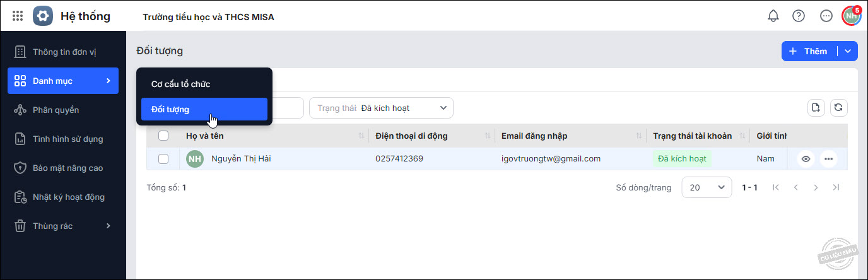The height and width of the screenshot is (280, 868).
Task: Click the notification bell icon
Action: click(773, 16)
